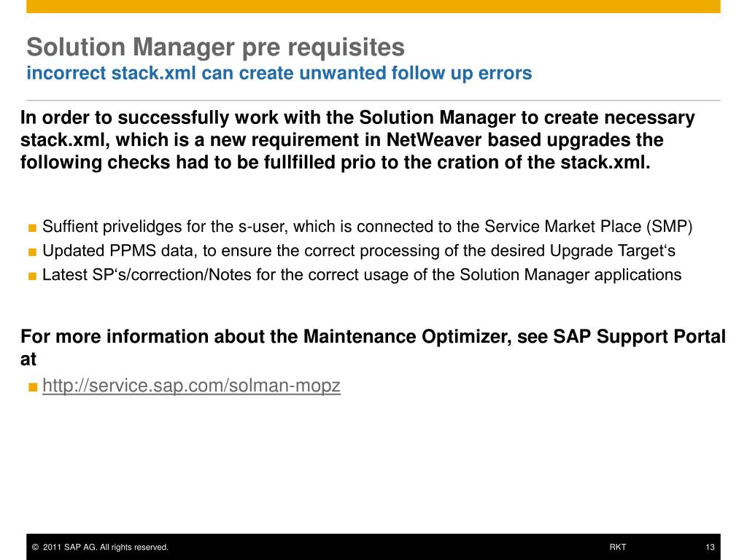
Task: Click the orange bullet before Suffient priveleges
Action: [32, 227]
